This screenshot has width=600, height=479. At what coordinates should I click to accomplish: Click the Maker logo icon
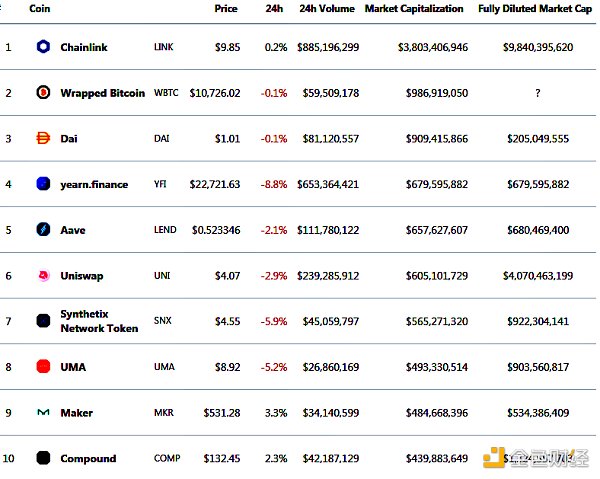[x=43, y=412]
